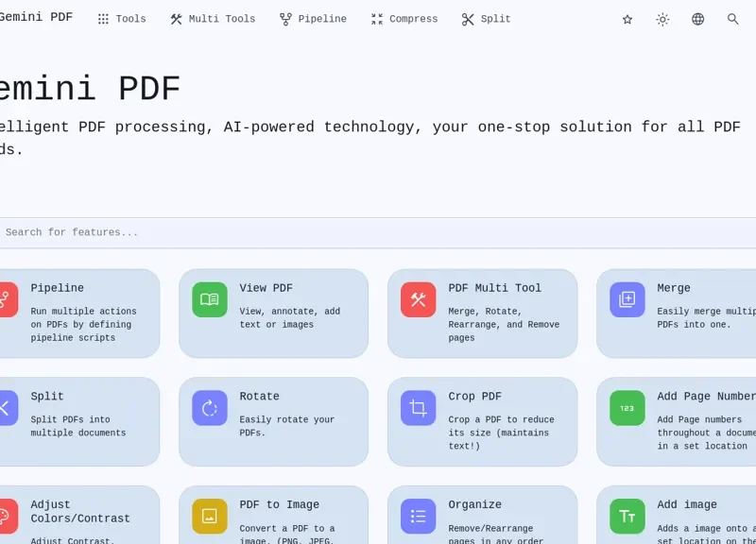Click the Gemini PDF main heading
This screenshot has width=756, height=544.
[x=90, y=89]
